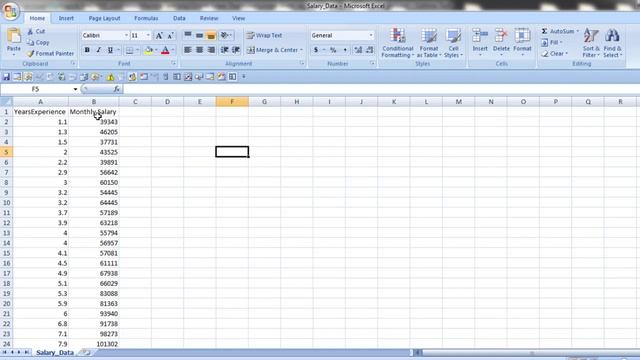Viewport: 640px width, 360px height.
Task: Toggle Top Align vertical alignment
Action: pos(187,36)
